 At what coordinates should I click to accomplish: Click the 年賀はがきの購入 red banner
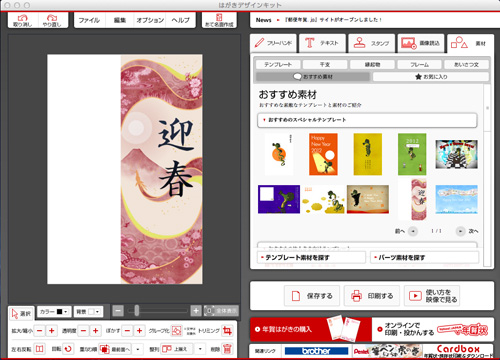click(311, 329)
